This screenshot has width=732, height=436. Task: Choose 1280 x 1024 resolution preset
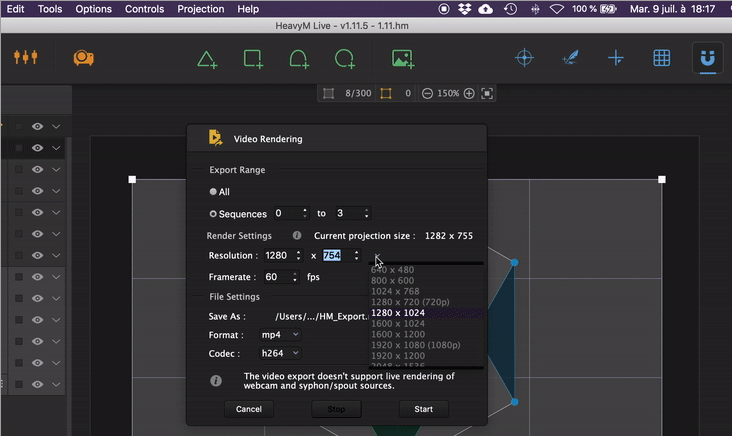tap(426, 313)
